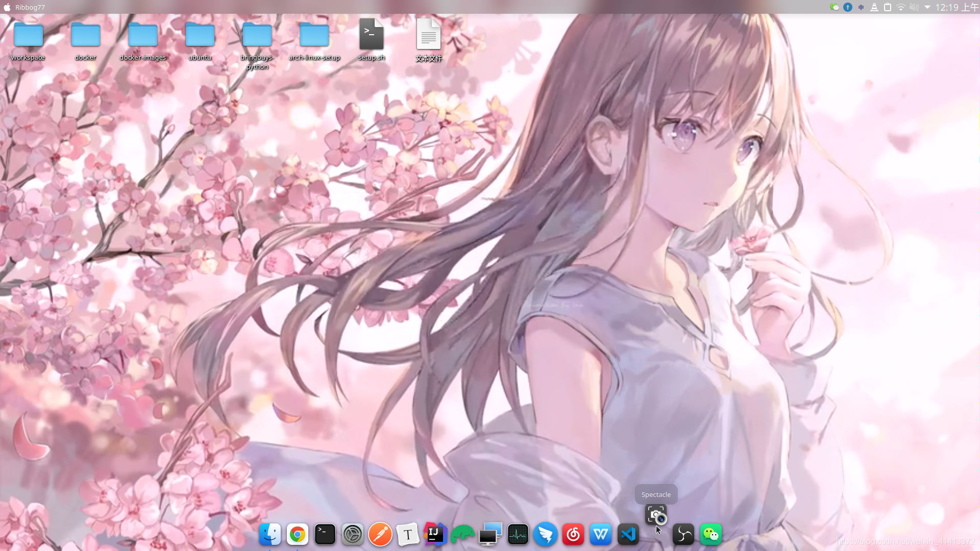Open the clipboard tray icon
Viewport: 980px width, 551px height.
pyautogui.click(x=888, y=7)
